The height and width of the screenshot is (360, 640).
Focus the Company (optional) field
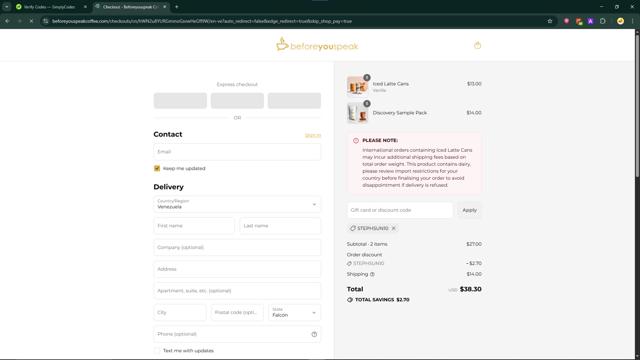click(x=237, y=247)
